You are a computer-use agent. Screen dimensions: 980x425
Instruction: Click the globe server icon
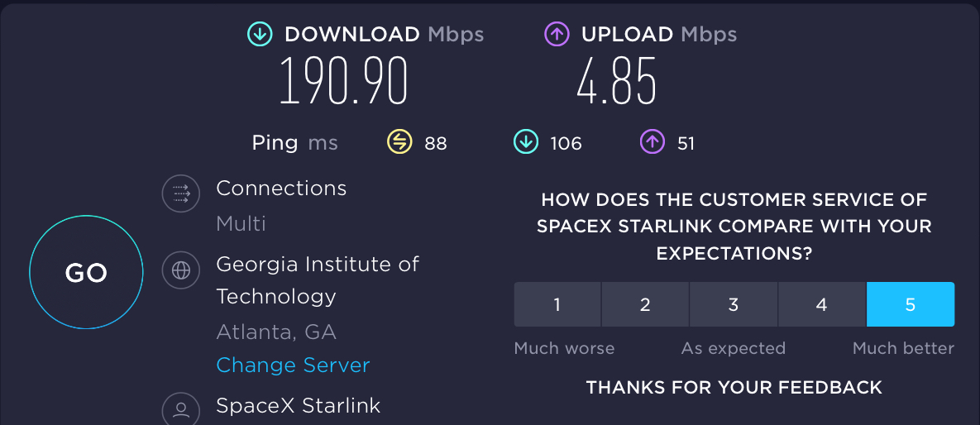point(180,270)
